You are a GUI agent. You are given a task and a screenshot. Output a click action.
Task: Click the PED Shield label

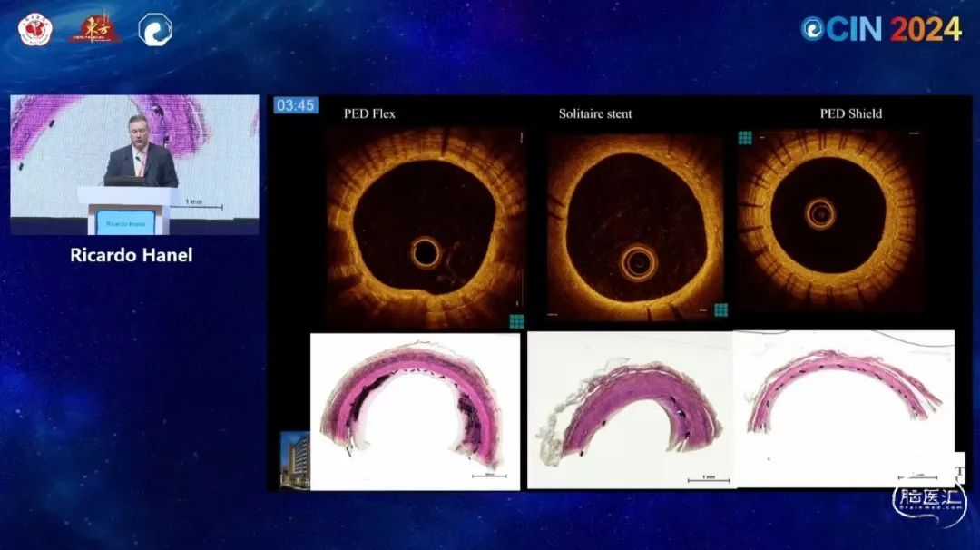(850, 113)
